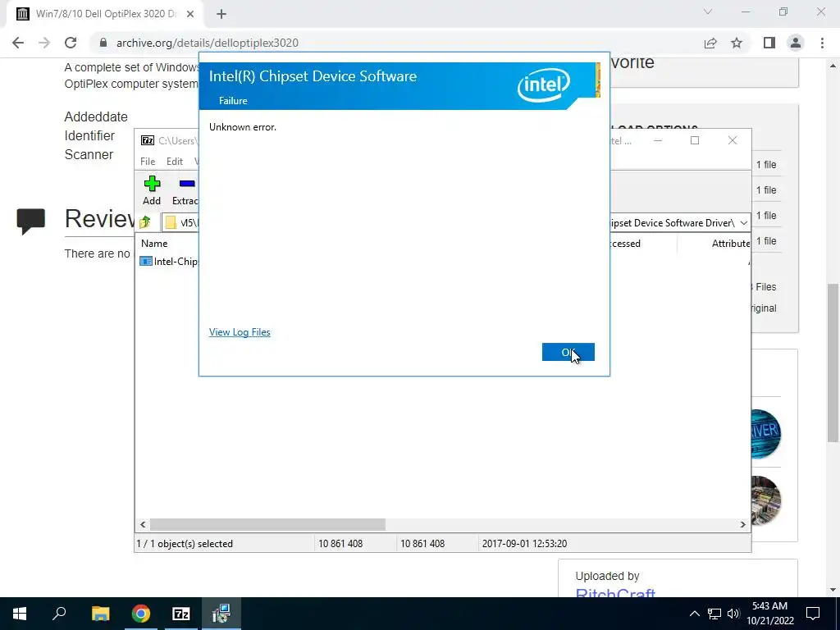The width and height of the screenshot is (840, 630).
Task: Click the archive.org address bar URL
Action: 208,43
